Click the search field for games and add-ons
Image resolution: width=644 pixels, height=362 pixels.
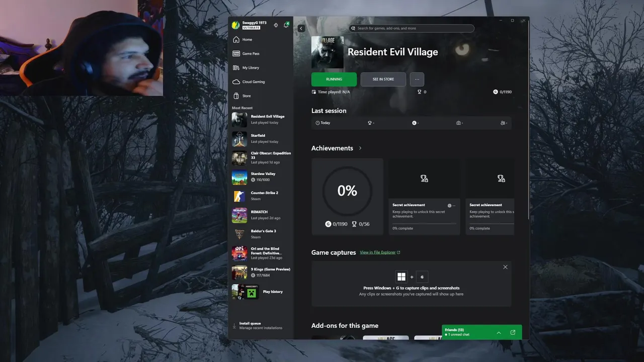click(x=412, y=28)
